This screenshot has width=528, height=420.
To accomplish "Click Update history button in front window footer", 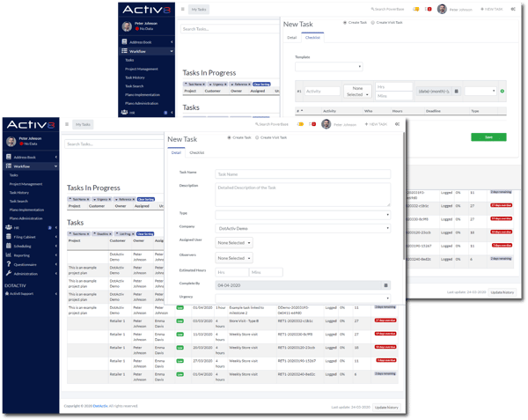I will pos(386,407).
